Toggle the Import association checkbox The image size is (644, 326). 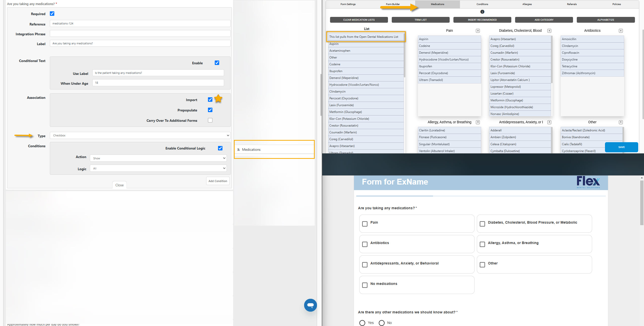click(x=210, y=100)
